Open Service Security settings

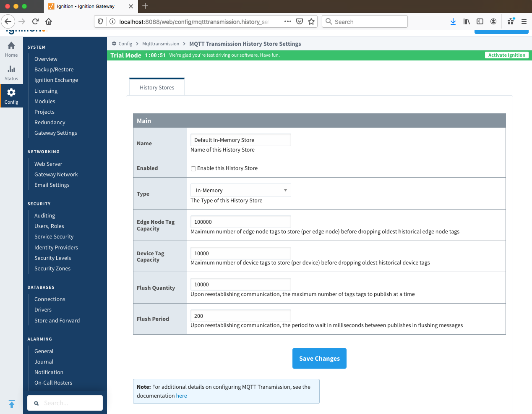coord(54,236)
